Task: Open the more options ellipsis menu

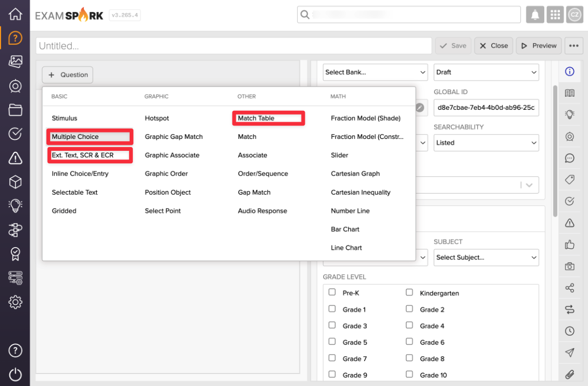Action: (x=574, y=46)
